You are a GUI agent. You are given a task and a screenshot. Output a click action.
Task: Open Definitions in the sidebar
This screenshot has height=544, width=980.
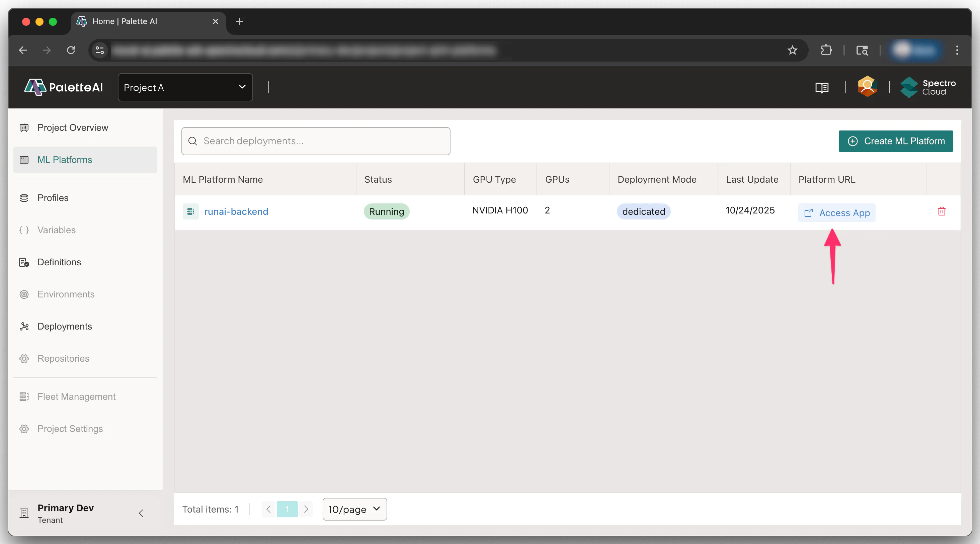point(59,262)
